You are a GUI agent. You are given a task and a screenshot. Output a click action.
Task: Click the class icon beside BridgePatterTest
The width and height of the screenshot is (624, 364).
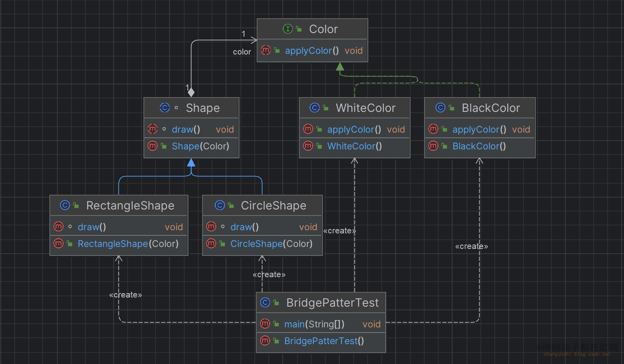pos(265,302)
